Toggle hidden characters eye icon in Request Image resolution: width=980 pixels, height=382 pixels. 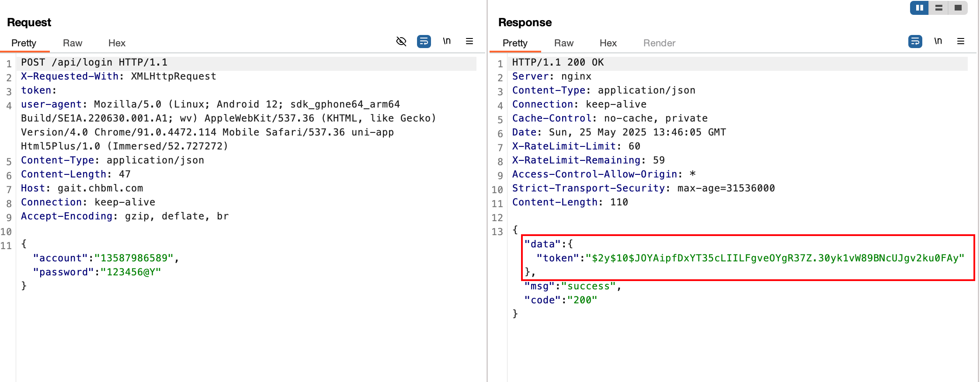tap(401, 42)
